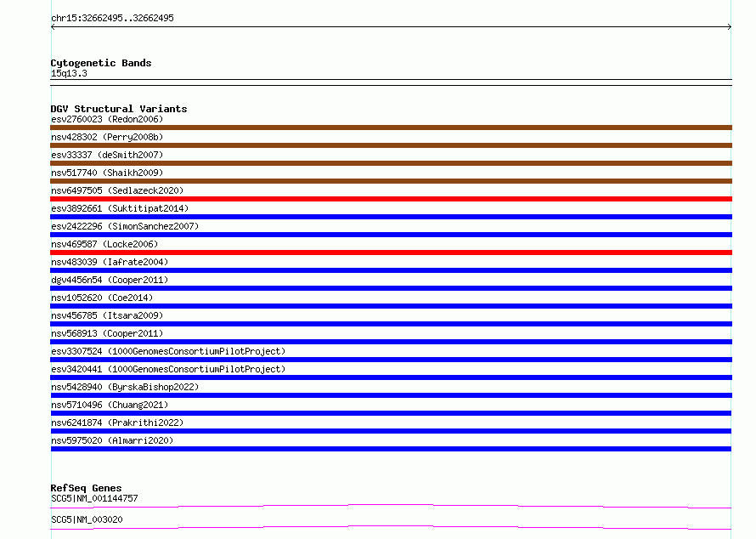This screenshot has width=756, height=539.
Task: Click nsv1052620 (Coe2014) label
Action: coord(102,298)
